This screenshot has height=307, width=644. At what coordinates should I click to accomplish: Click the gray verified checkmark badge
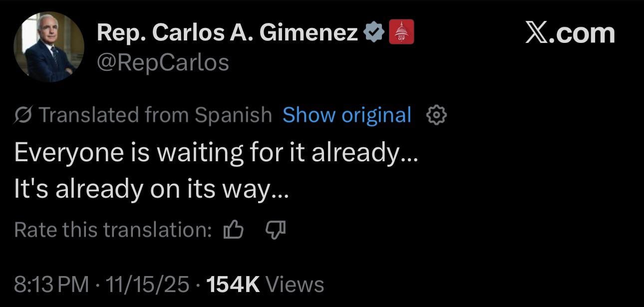click(x=373, y=33)
